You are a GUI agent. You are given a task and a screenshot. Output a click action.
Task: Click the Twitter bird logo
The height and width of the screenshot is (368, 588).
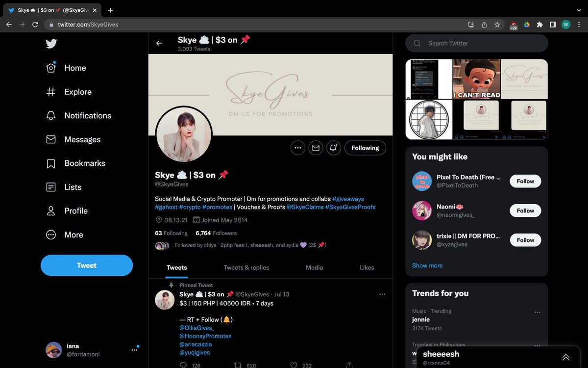click(x=51, y=44)
